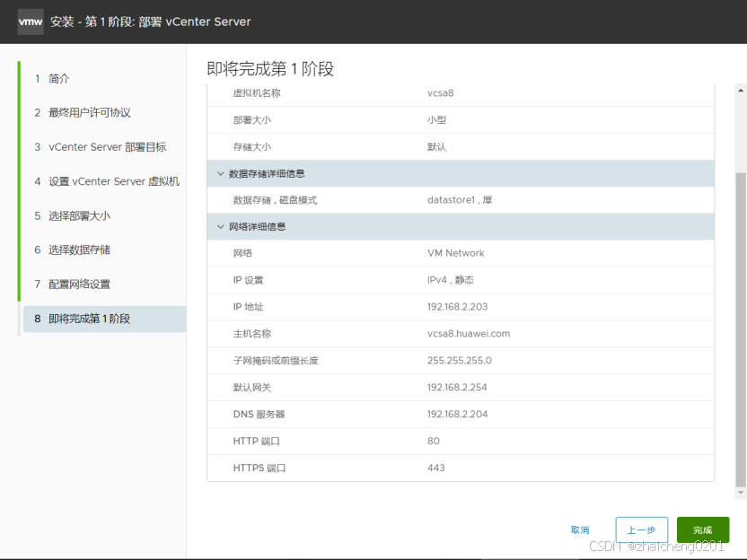
Task: Click the gateway value 192.168.2.254
Action: (x=457, y=387)
